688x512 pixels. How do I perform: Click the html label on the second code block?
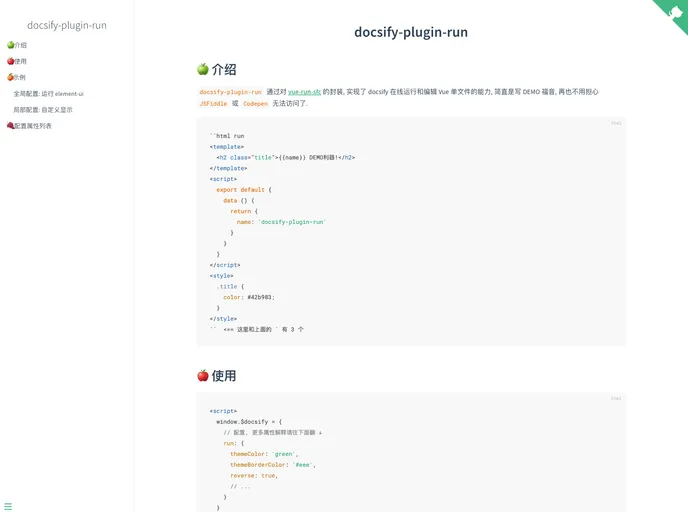point(616,398)
